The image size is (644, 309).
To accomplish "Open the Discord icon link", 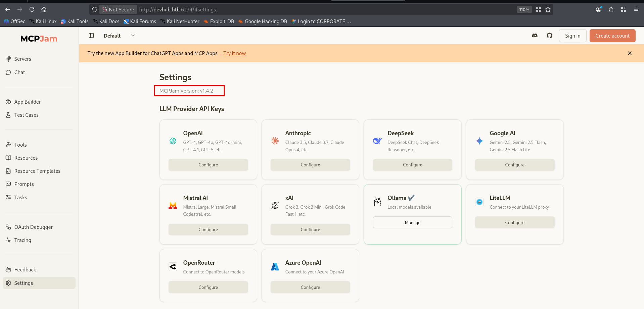I will (x=535, y=36).
